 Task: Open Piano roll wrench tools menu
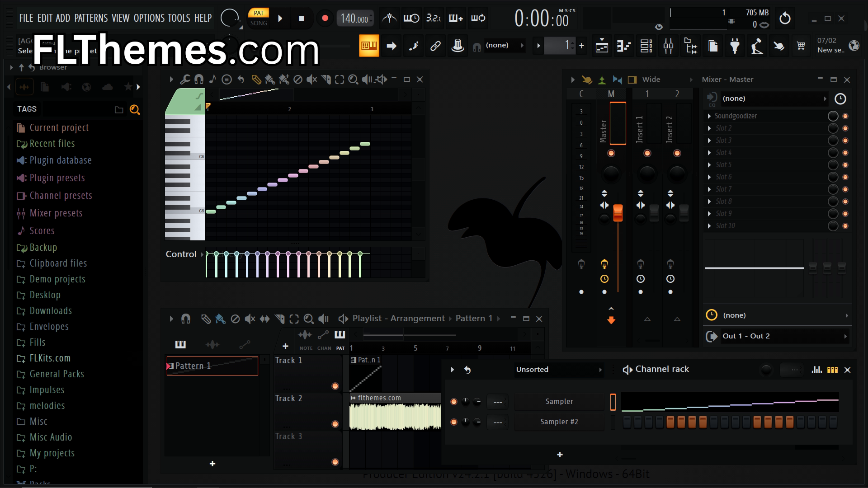[185, 80]
